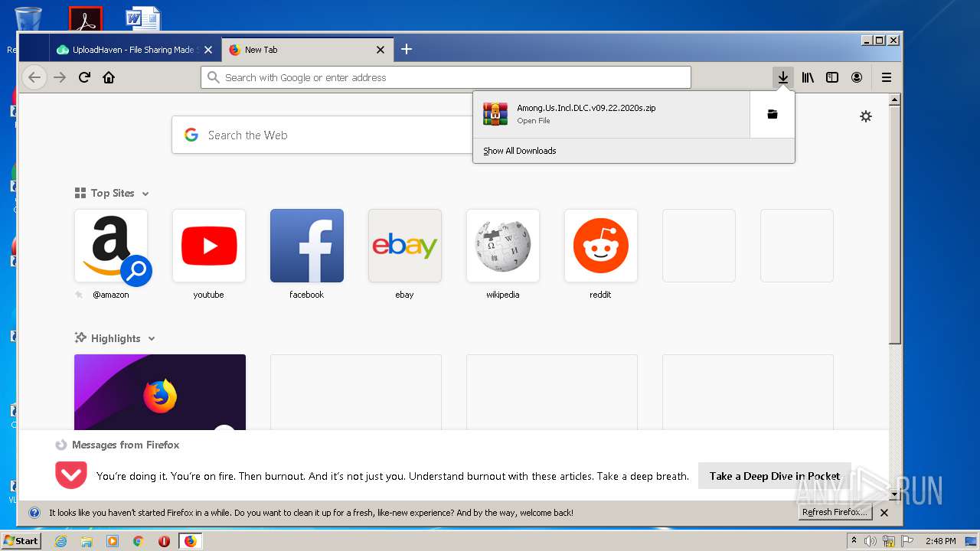Open the Windows Start menu
The image size is (980, 551).
pos(21,540)
